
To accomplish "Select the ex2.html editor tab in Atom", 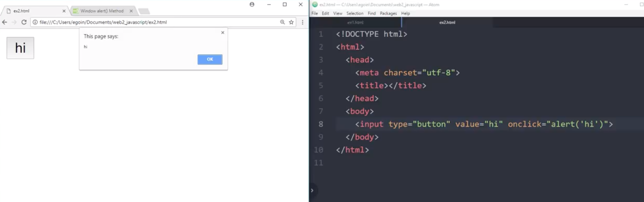I will (447, 23).
